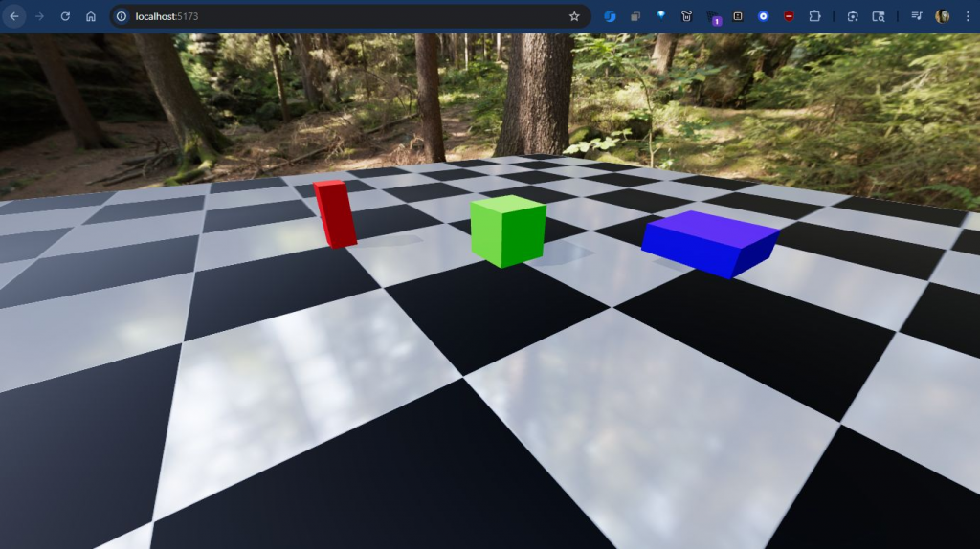Open the media controls button
This screenshot has width=980, height=549.
pyautogui.click(x=916, y=16)
